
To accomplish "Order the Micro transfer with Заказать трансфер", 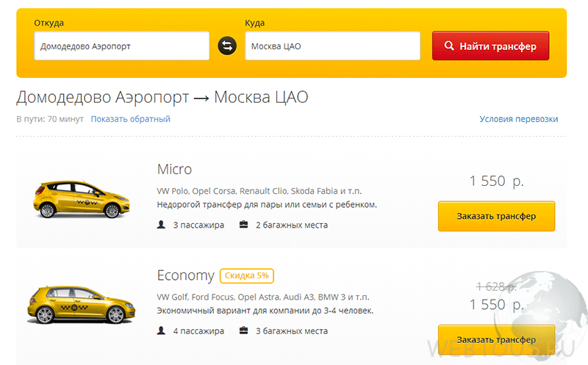I will click(x=496, y=216).
